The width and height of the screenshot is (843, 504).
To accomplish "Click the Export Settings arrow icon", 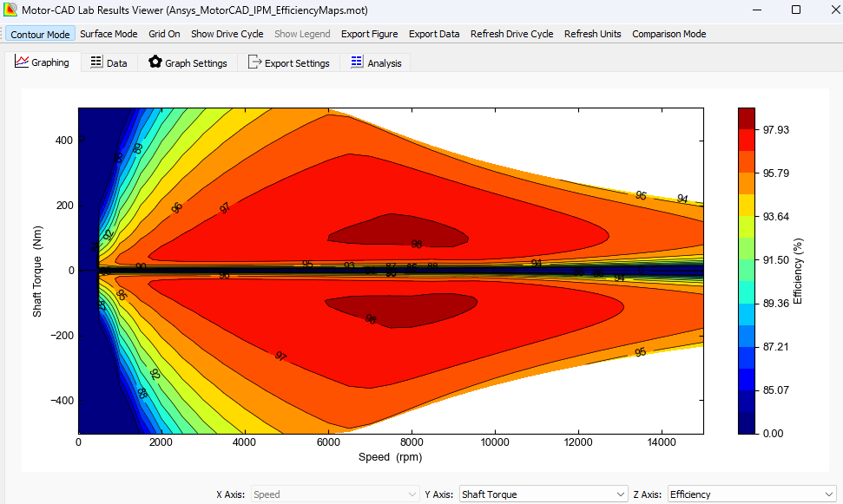I will pos(255,62).
